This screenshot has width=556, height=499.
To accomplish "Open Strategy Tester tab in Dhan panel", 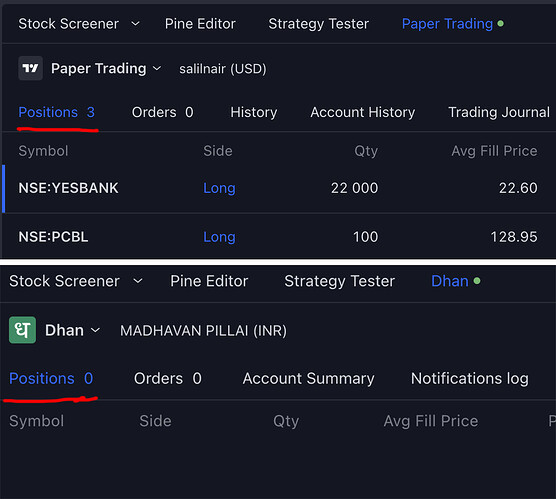I will tap(340, 281).
